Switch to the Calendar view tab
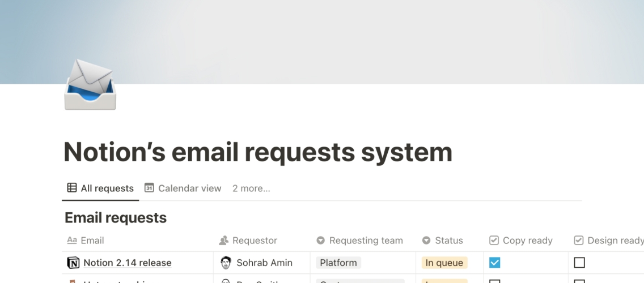The image size is (644, 283). click(x=189, y=188)
